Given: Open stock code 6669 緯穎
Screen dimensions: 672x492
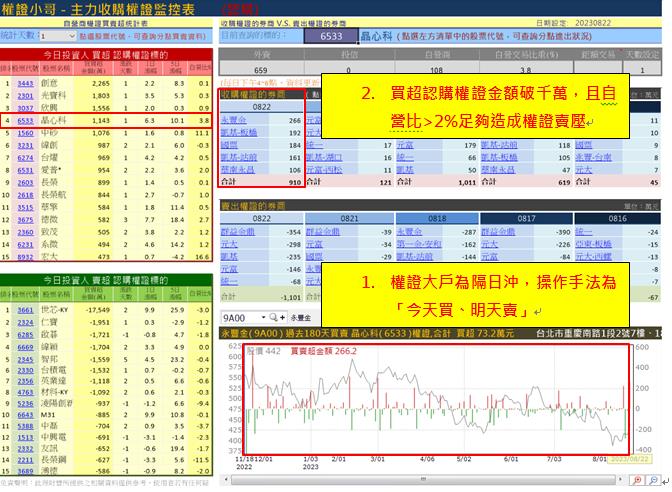Looking at the screenshot, I should pos(25,347).
